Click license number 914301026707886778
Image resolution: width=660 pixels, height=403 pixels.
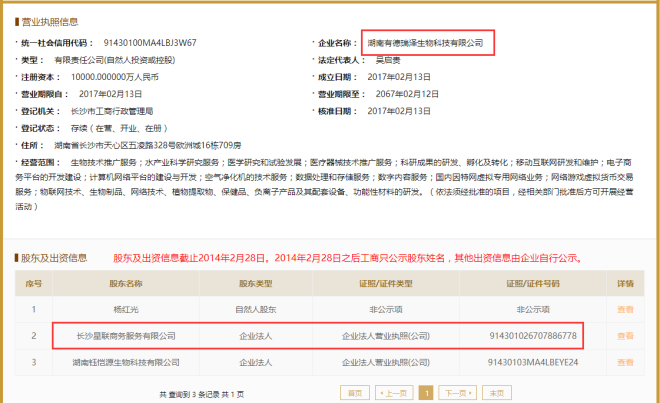point(533,336)
